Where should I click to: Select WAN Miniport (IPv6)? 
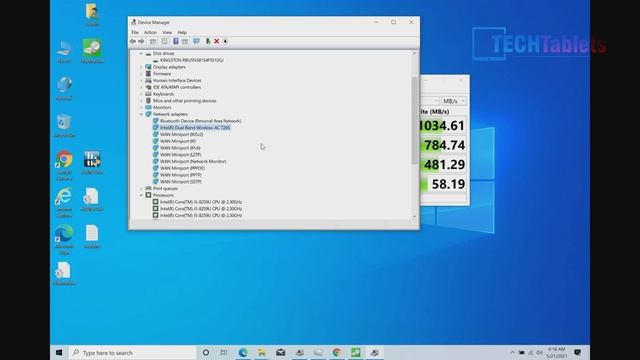180,148
